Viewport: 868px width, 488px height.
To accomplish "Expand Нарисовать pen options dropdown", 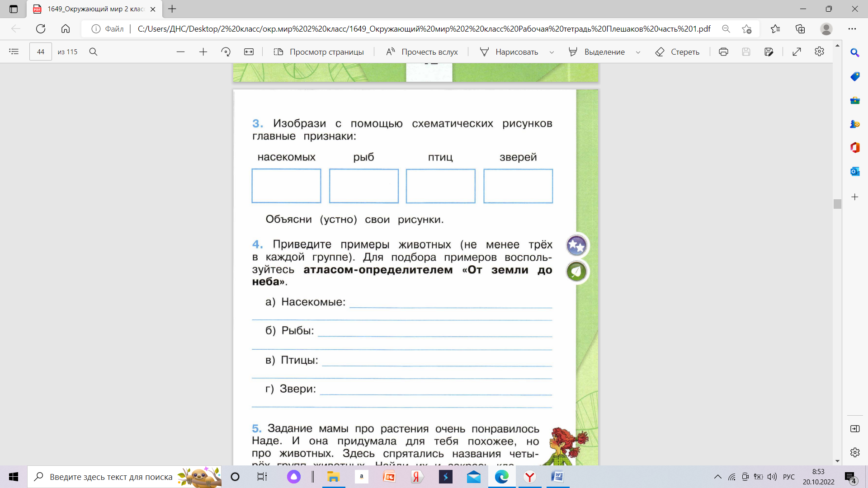I will coord(552,52).
